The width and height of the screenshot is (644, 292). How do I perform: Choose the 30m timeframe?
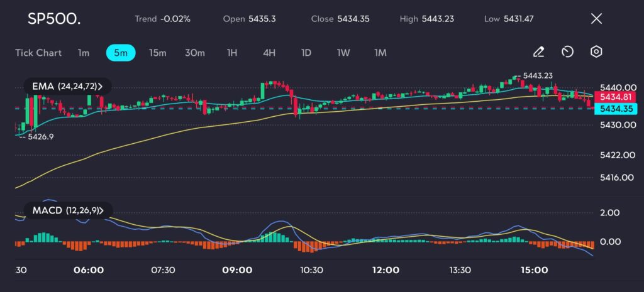[x=195, y=53]
